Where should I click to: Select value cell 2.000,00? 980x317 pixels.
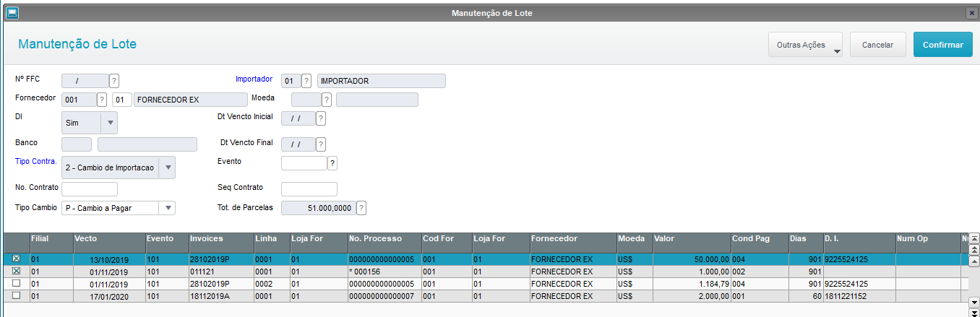[691, 296]
